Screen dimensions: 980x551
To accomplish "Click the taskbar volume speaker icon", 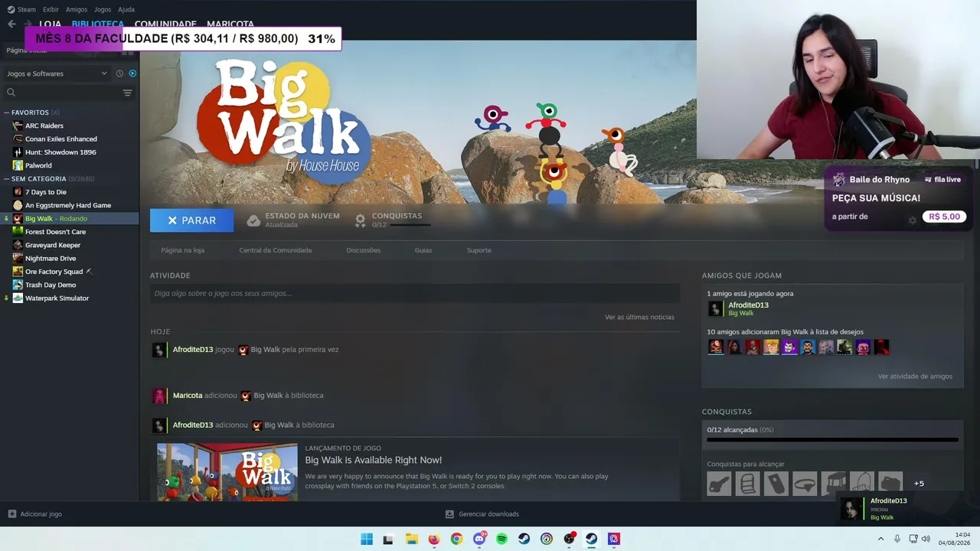I will [925, 539].
